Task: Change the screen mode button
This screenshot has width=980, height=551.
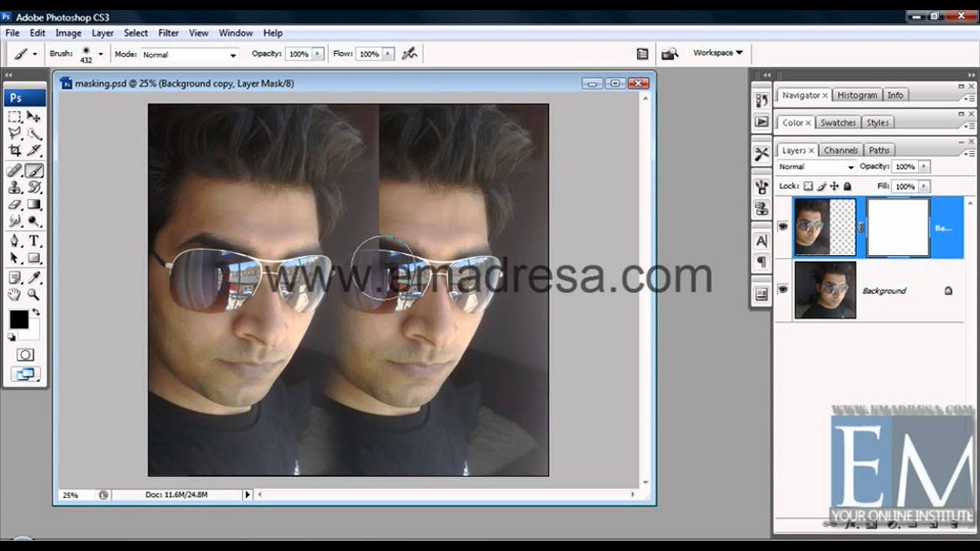Action: [x=25, y=374]
